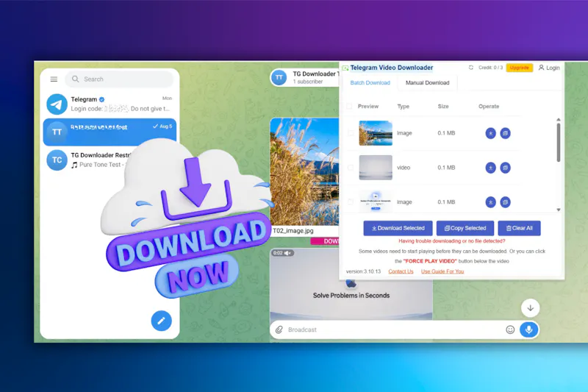Switch to the Manual Download tab
588x392 pixels.
(428, 82)
